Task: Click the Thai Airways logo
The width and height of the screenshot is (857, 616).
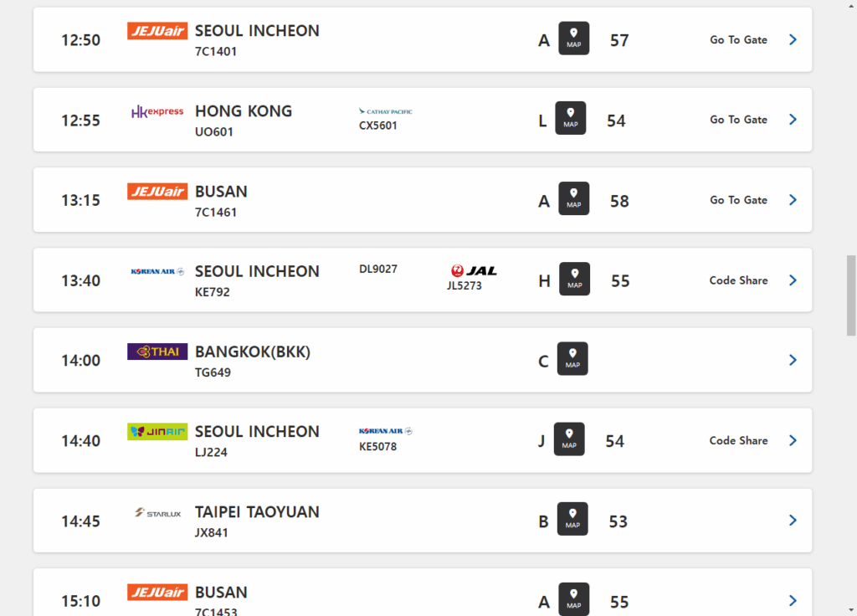Action: pos(157,352)
